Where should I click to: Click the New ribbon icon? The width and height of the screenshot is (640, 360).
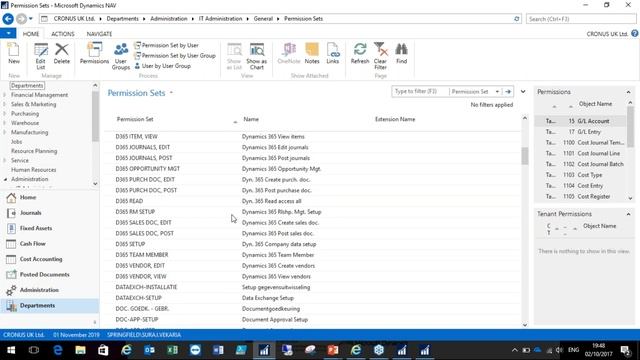[x=13, y=53]
